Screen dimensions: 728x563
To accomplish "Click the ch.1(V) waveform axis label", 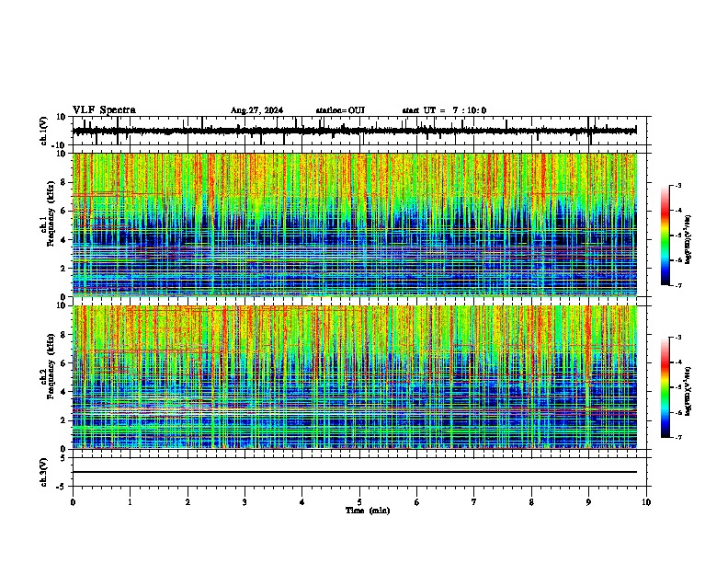I will pyautogui.click(x=44, y=131).
